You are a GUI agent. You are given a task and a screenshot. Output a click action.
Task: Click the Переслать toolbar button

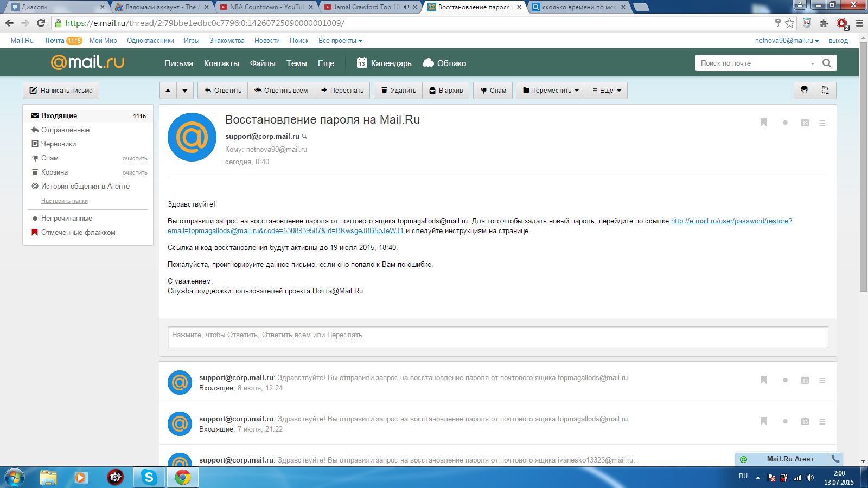coord(342,91)
